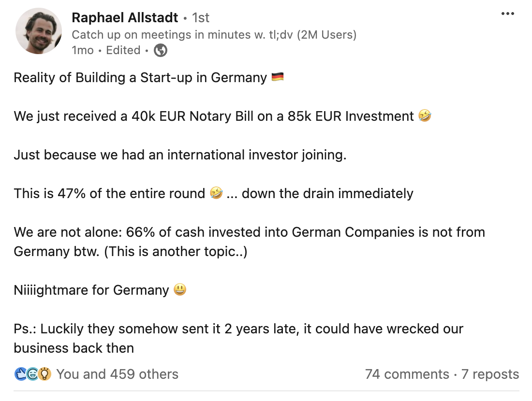Viewport: 532px width, 401px height.
Task: Open the 74 comments
Action: coord(407,374)
